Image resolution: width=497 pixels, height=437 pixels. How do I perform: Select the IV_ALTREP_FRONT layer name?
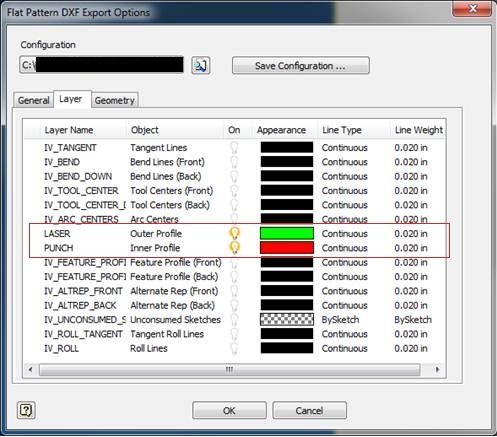point(83,291)
